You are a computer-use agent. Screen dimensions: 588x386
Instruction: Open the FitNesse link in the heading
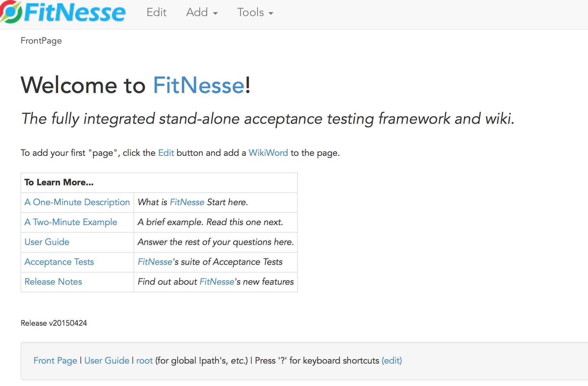[199, 85]
